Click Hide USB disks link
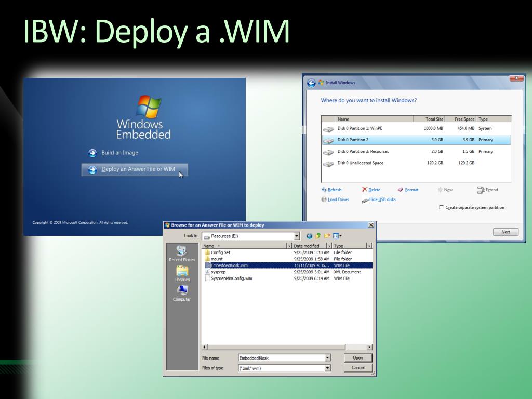532x399 pixels. [x=379, y=199]
